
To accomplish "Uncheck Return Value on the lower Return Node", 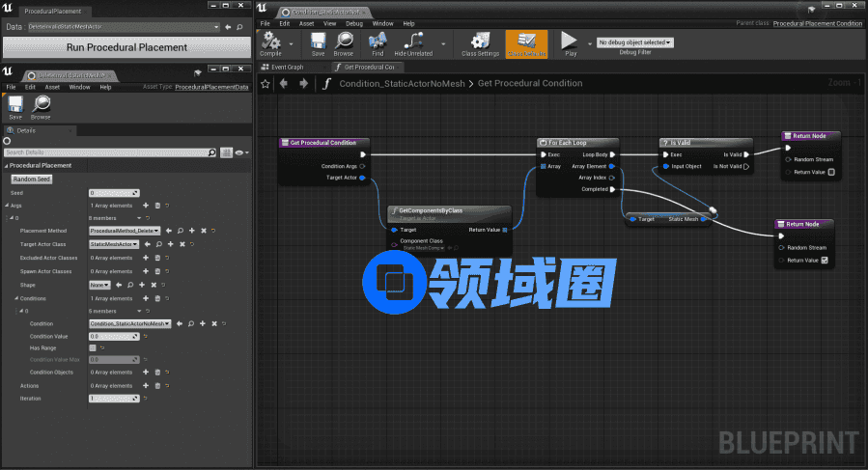I will point(824,260).
